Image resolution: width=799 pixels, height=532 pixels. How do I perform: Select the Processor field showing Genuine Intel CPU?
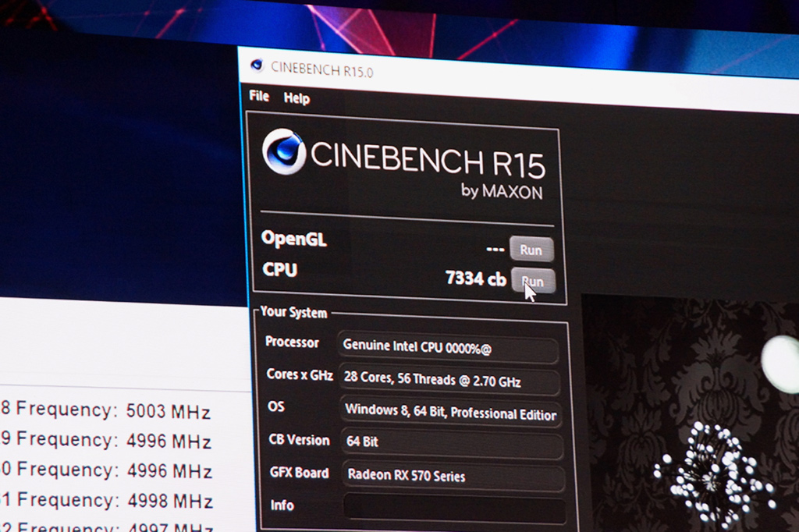[447, 348]
